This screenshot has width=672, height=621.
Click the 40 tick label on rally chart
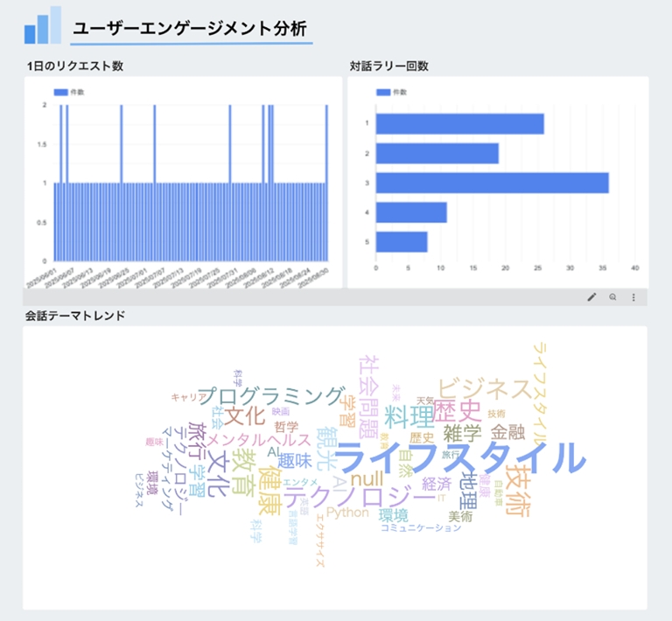coord(634,269)
